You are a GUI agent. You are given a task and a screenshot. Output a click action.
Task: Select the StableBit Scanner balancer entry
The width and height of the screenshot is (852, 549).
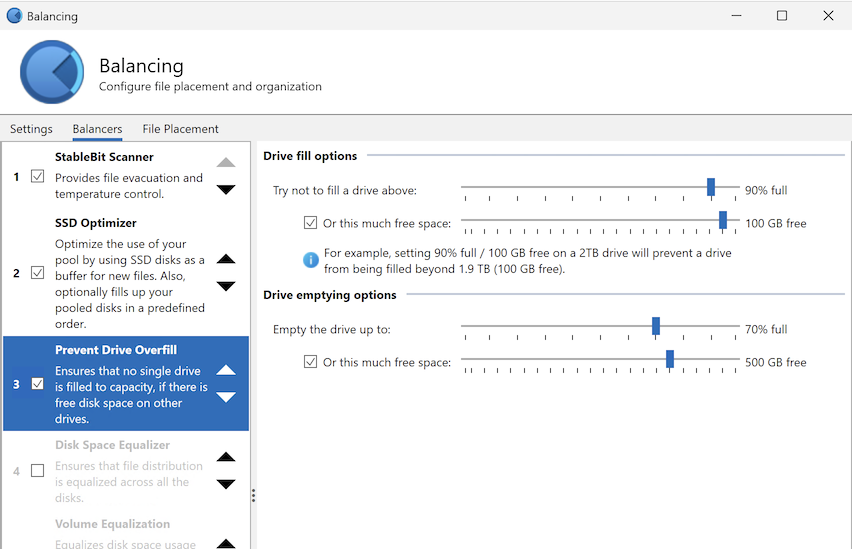[x=126, y=176]
